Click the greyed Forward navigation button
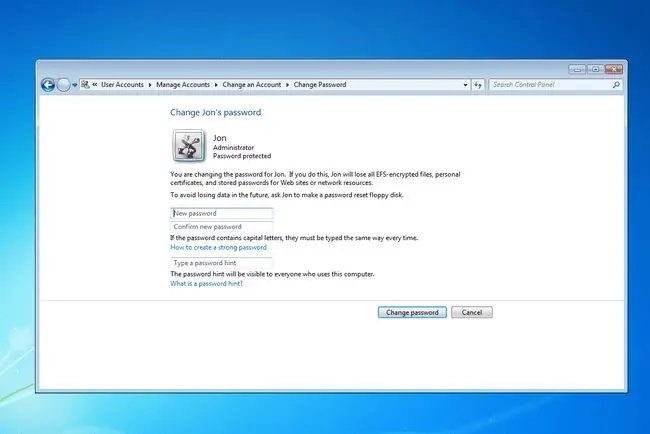This screenshot has height=434, width=650. point(63,85)
